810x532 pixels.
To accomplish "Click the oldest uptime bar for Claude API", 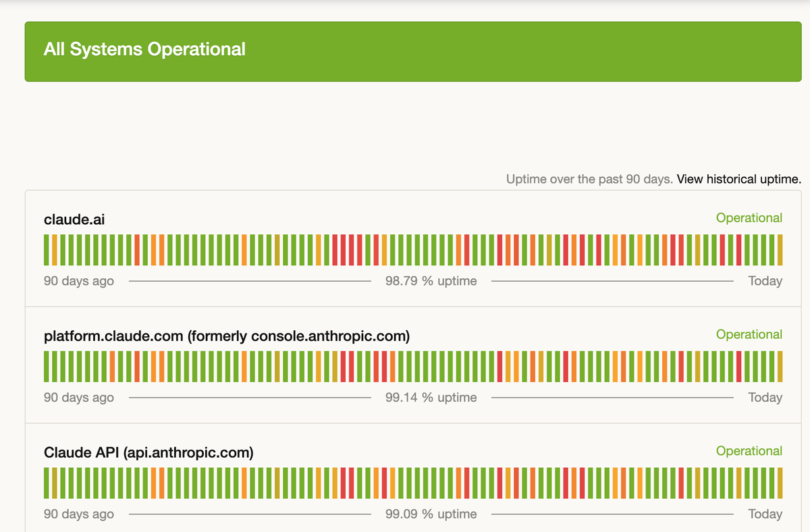I will pyautogui.click(x=47, y=483).
